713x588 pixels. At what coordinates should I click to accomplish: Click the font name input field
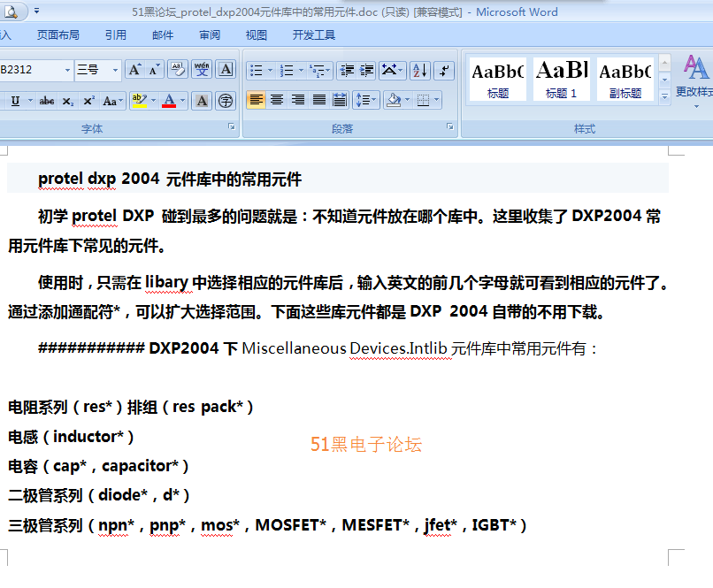click(31, 70)
